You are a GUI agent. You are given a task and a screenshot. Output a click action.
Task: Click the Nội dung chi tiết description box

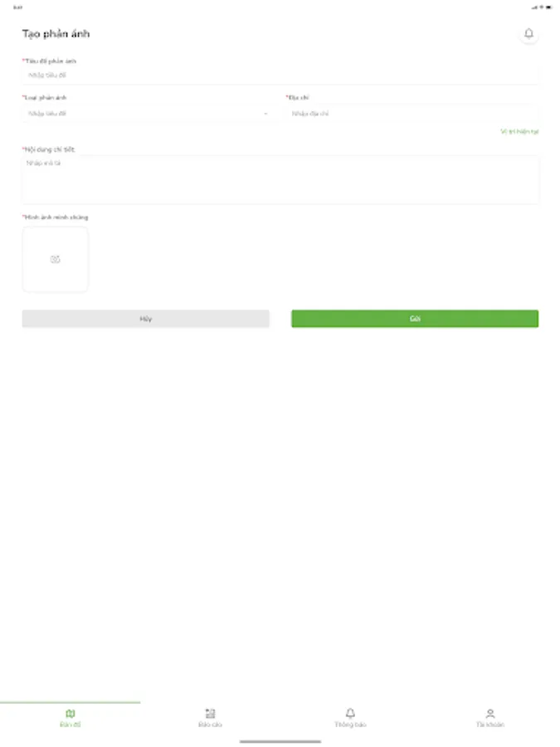coord(280,178)
